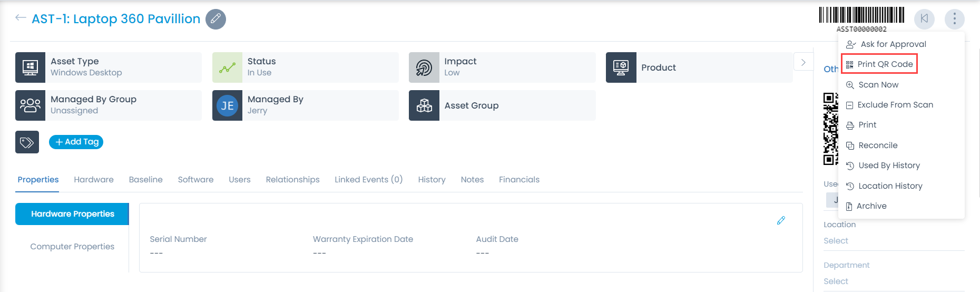Click the Asset Group cubes icon
This screenshot has height=292, width=980.
[424, 105]
